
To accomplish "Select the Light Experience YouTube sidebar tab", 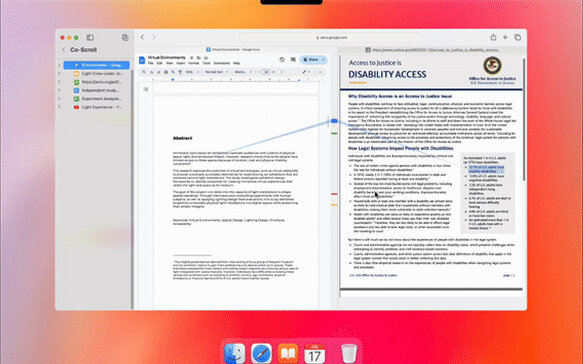I will point(97,107).
